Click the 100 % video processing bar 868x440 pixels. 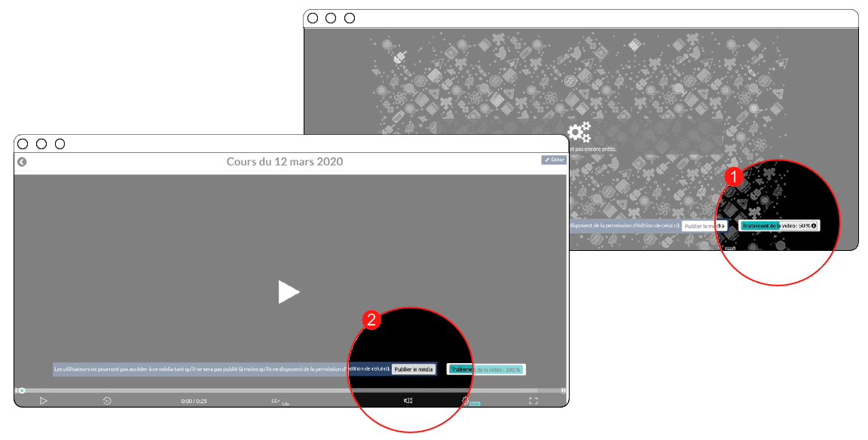(486, 369)
